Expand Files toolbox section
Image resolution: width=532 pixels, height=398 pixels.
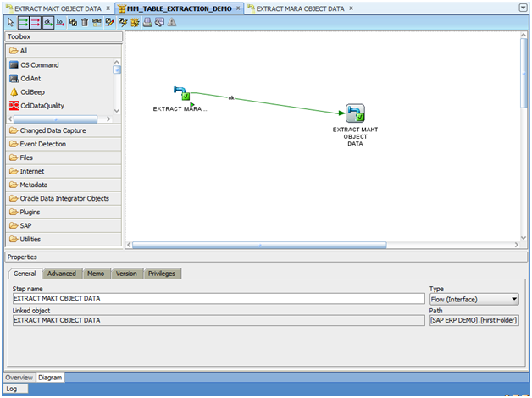(64, 158)
